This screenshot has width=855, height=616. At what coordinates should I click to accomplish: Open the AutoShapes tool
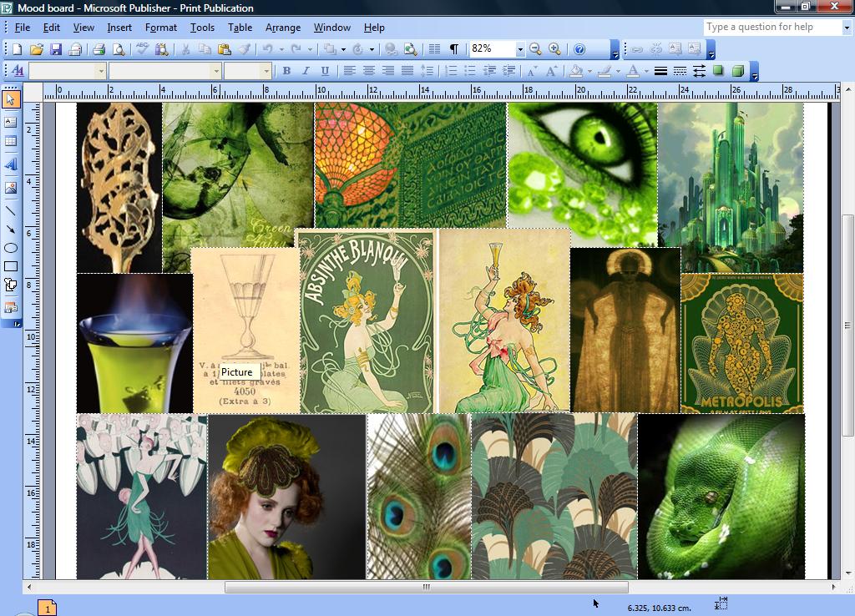10,285
